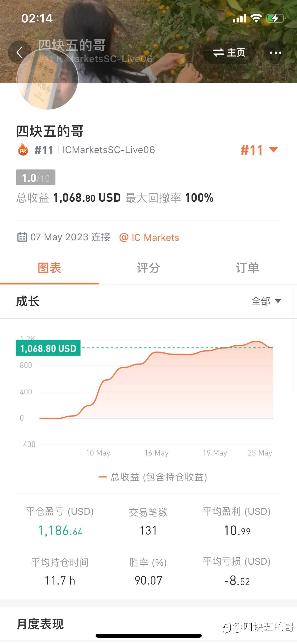The image size is (297, 644).
Task: Tap the 1,068.80 USD chart value label
Action: (48, 348)
